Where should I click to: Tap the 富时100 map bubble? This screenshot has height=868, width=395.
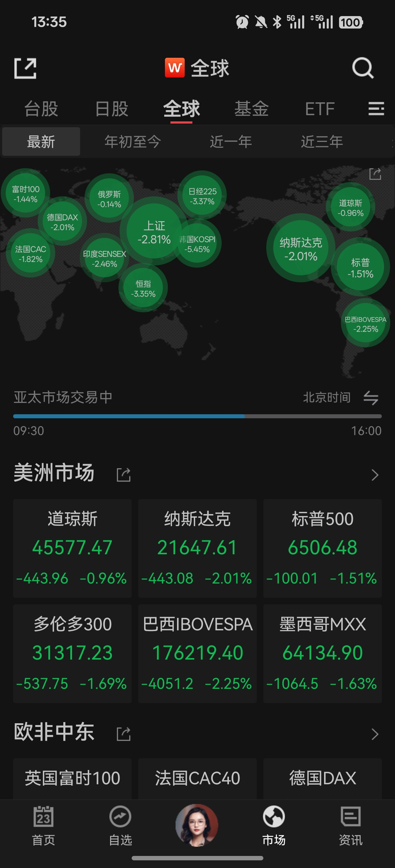click(x=25, y=193)
